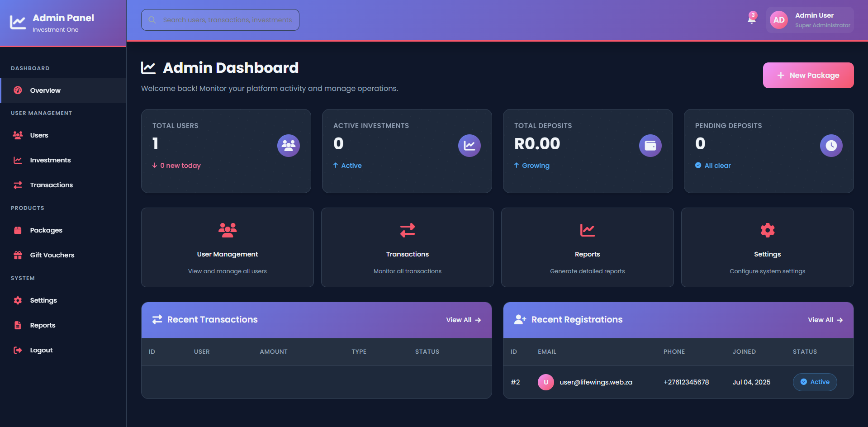The image size is (868, 427).
Task: Select Transactions in the sidebar
Action: [x=63, y=185]
